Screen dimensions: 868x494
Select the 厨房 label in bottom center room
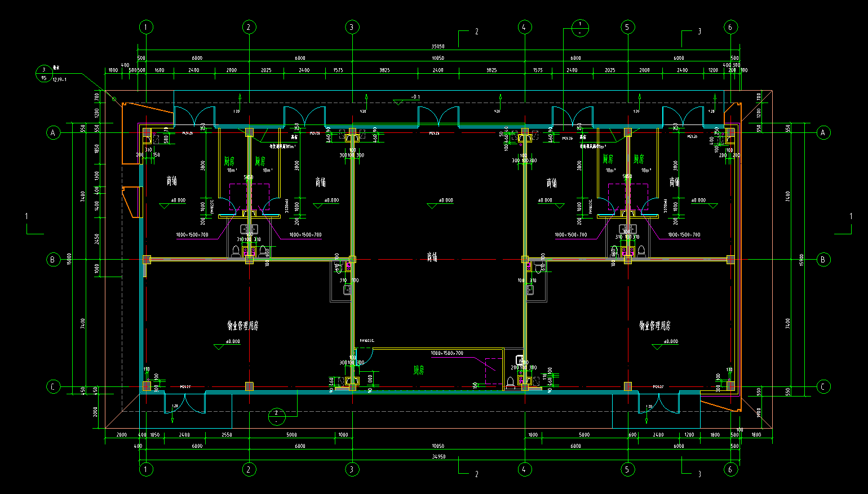click(x=419, y=370)
